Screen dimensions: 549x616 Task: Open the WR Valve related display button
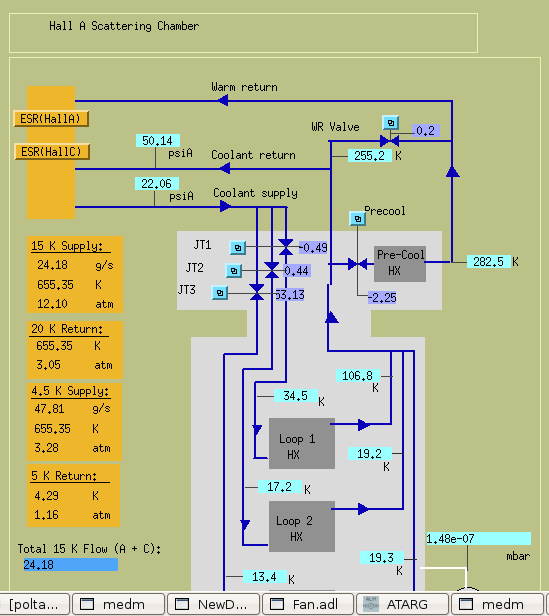click(391, 123)
